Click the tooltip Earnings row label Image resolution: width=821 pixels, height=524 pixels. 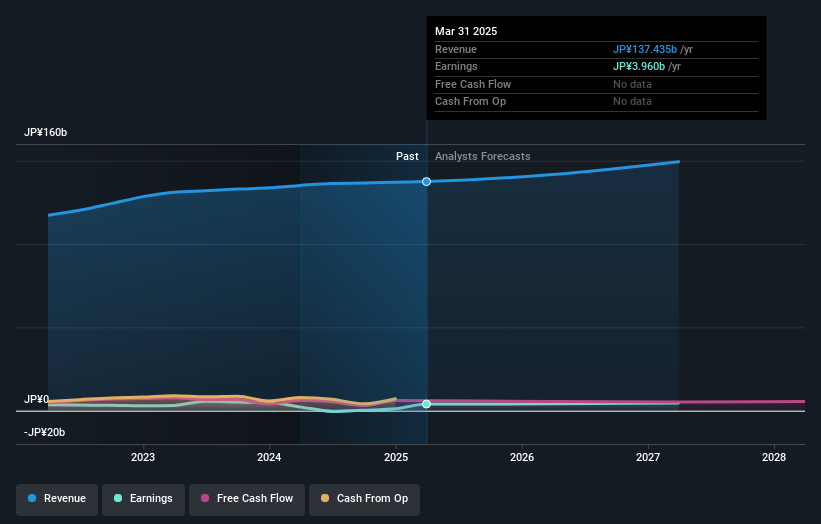tap(456, 66)
